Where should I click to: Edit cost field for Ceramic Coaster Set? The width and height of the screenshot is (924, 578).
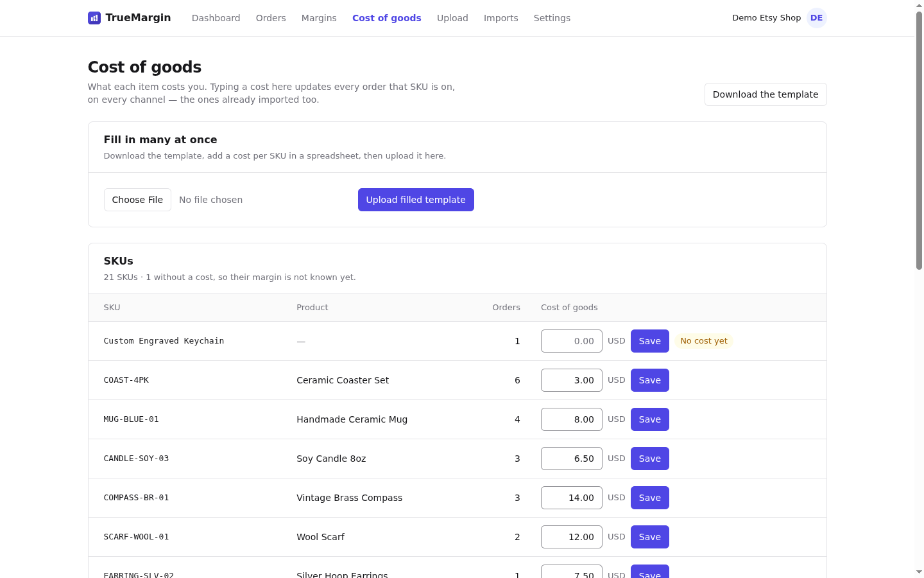[x=572, y=380]
